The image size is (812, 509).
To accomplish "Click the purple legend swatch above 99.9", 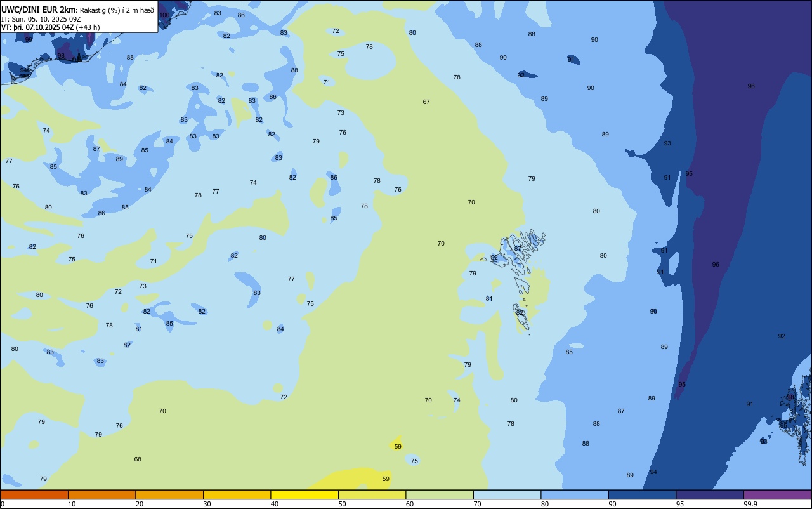I will point(777,494).
